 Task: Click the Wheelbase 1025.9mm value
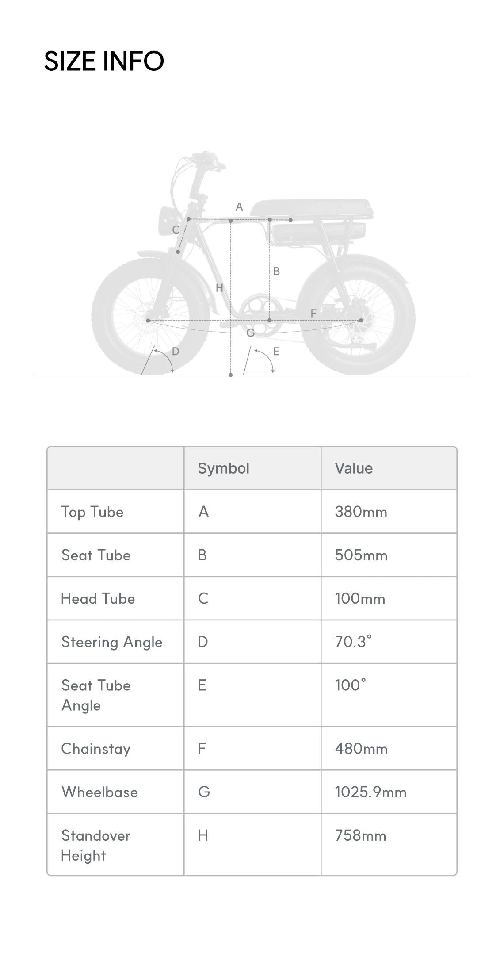coord(370,792)
